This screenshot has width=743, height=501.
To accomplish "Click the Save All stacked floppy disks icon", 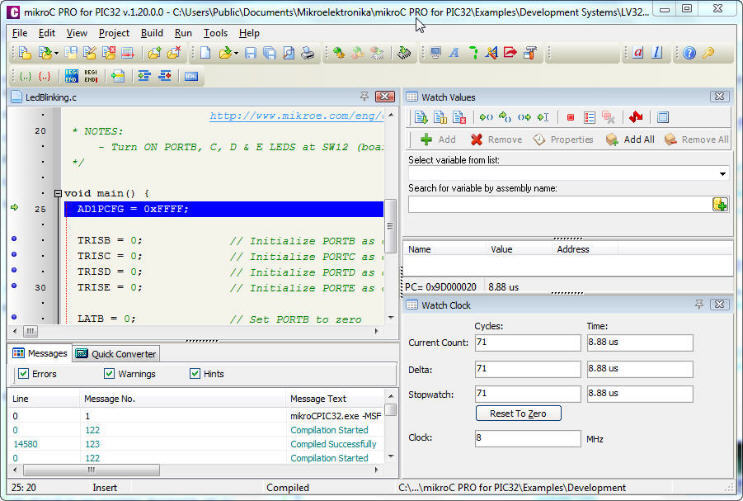I will [x=270, y=53].
